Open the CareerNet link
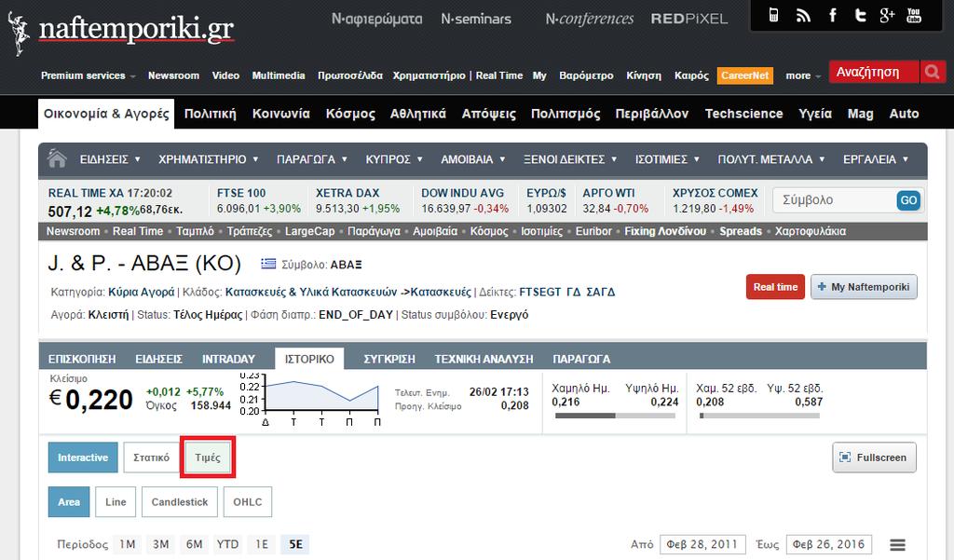The height and width of the screenshot is (560, 954). click(744, 75)
